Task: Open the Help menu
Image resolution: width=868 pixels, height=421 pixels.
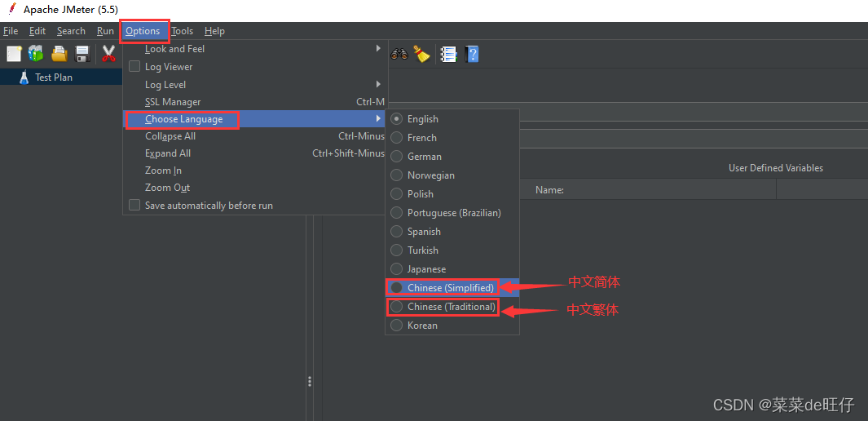Action: (x=214, y=31)
